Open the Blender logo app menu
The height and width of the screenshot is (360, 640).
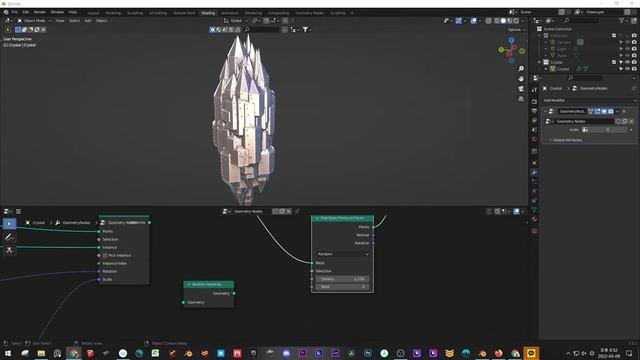[6, 12]
